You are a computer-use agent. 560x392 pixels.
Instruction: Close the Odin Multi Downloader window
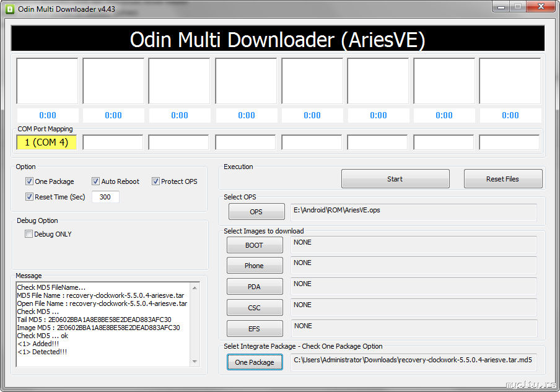(x=541, y=6)
